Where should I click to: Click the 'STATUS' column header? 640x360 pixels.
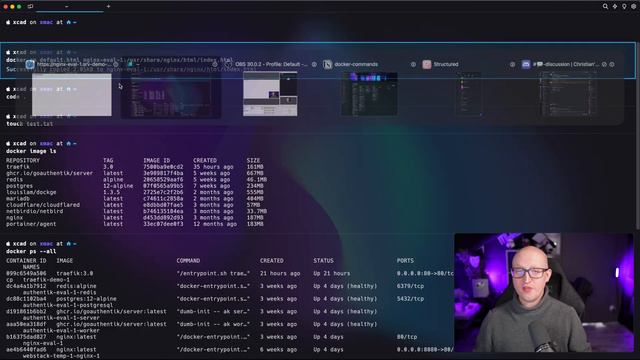tap(323, 260)
